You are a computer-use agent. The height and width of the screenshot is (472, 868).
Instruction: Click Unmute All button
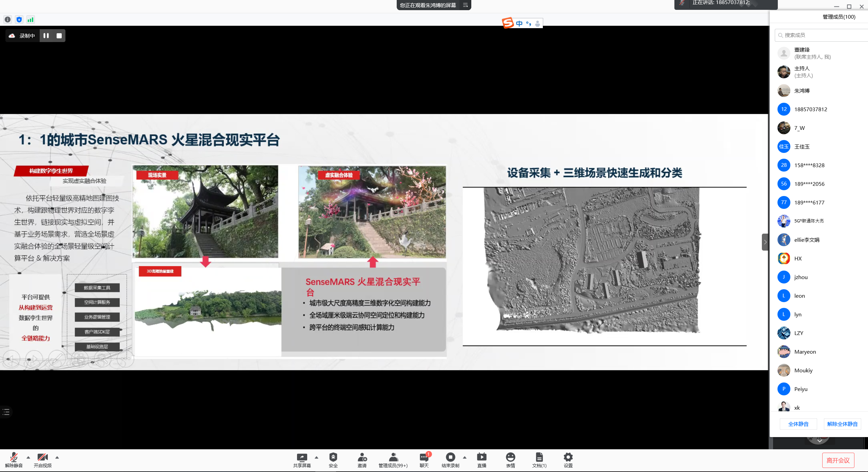(842, 424)
